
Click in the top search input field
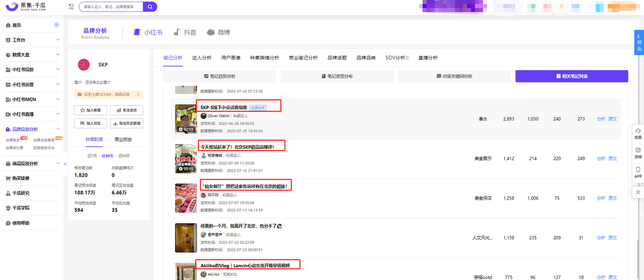coord(111,7)
